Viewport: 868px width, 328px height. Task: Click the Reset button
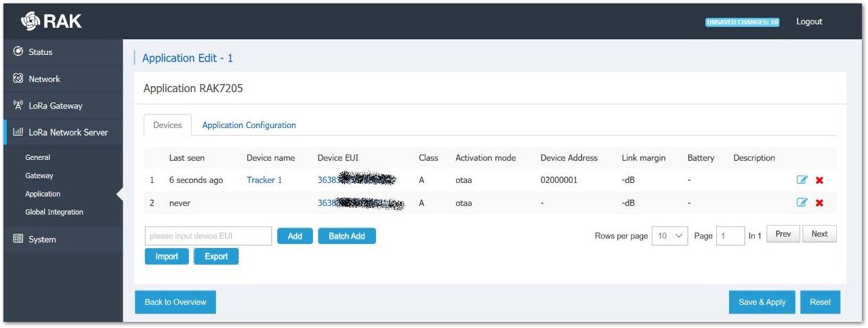(820, 302)
